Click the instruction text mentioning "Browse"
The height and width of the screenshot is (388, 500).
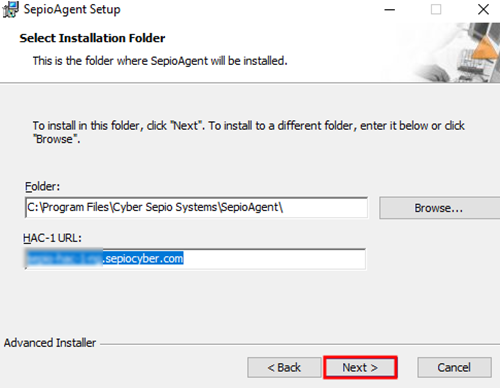pos(248,132)
